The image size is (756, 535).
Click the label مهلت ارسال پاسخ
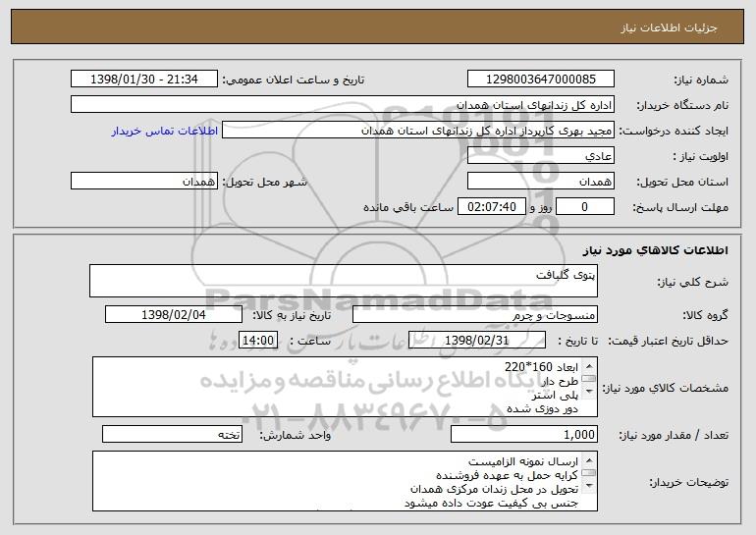point(680,207)
